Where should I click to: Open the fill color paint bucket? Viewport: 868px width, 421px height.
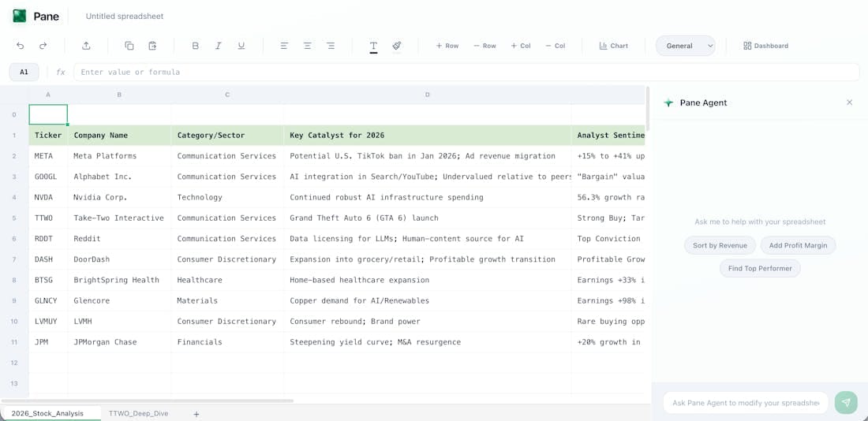397,46
